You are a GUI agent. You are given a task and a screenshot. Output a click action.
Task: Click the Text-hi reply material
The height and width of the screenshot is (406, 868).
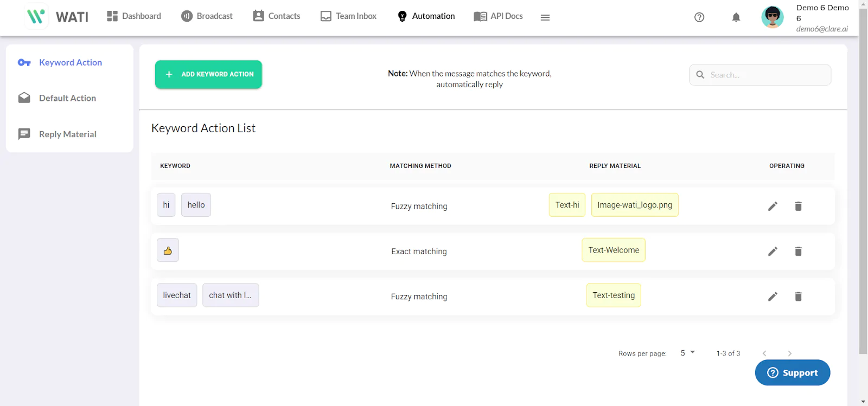point(567,205)
